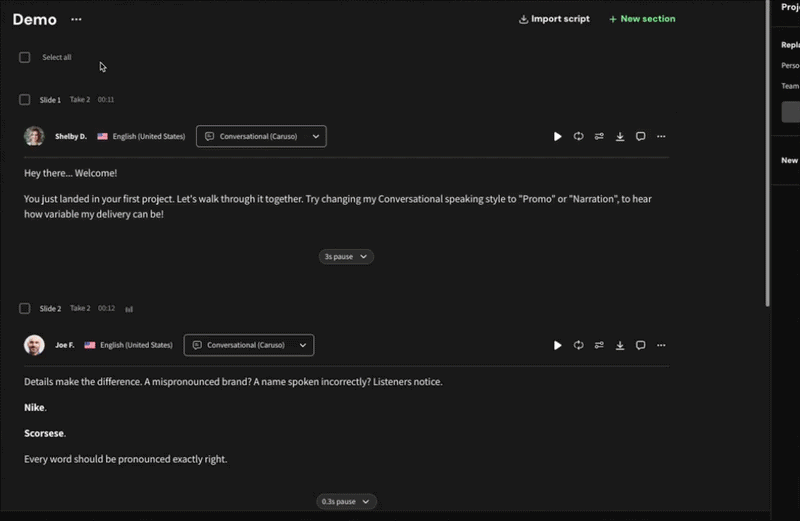
Task: Open Shelby D.'s Conversational (Caruso) style dropdown
Action: [261, 136]
